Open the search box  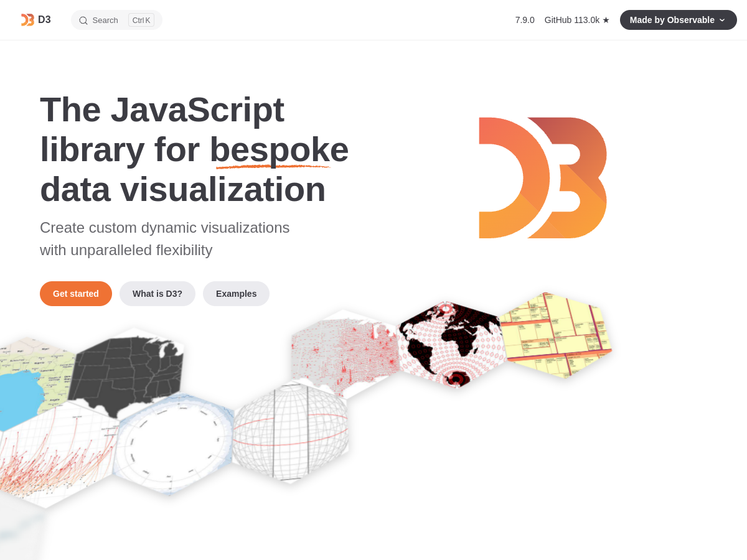pos(116,20)
